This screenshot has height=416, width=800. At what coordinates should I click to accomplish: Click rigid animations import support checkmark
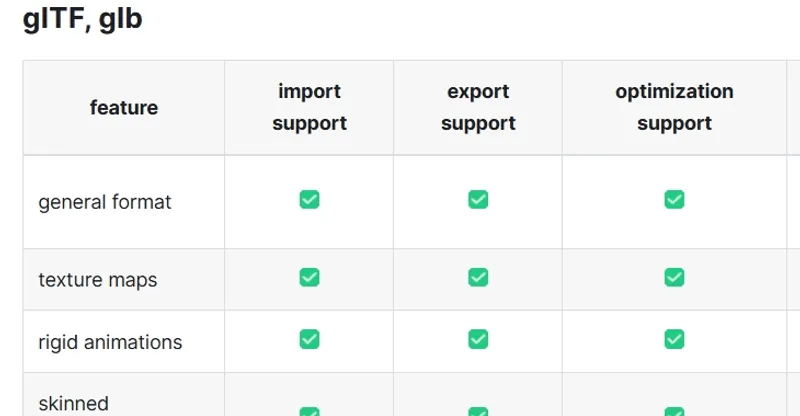pyautogui.click(x=309, y=339)
